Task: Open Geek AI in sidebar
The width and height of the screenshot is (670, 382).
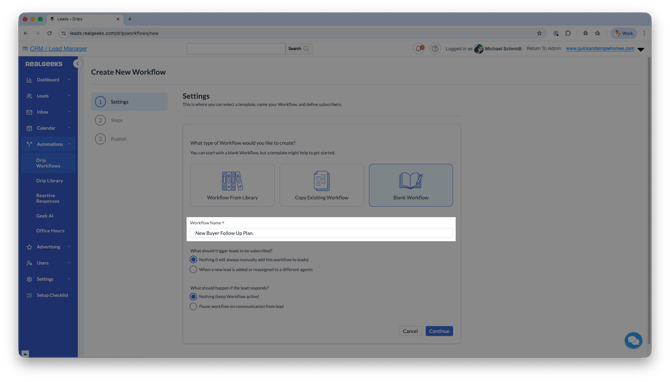Action: [44, 216]
